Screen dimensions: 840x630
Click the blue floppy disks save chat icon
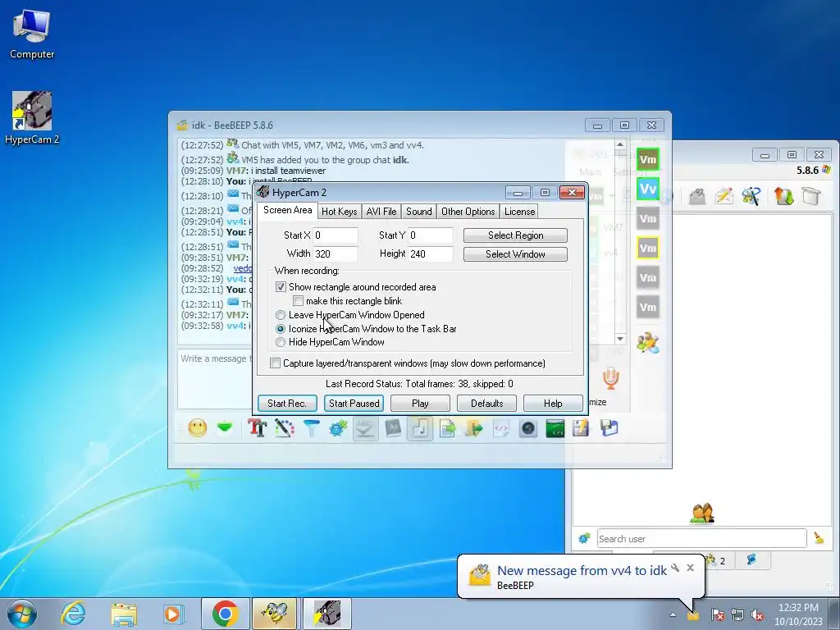(609, 428)
